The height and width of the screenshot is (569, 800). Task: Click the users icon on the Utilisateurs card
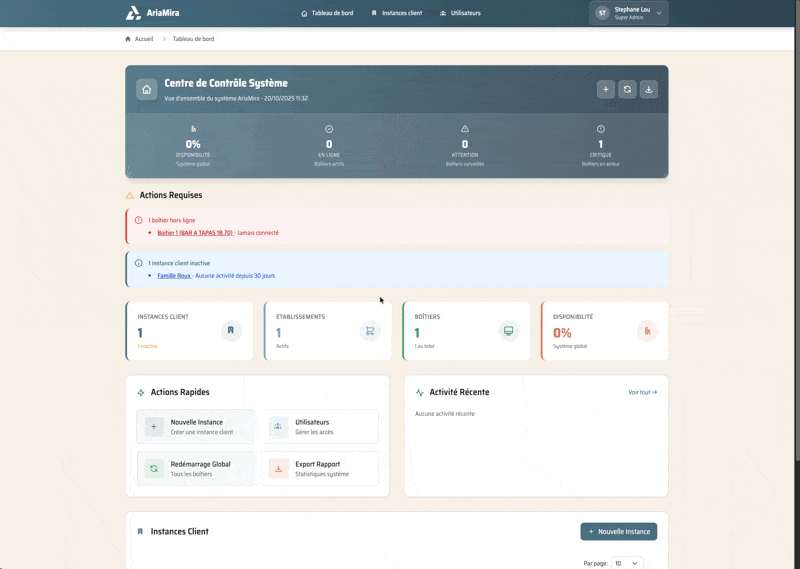[278, 427]
